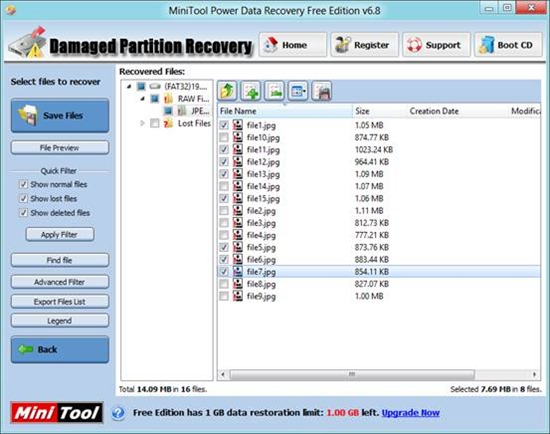Sort by Size column header
Viewport: 550px width, 434px height.
point(379,111)
